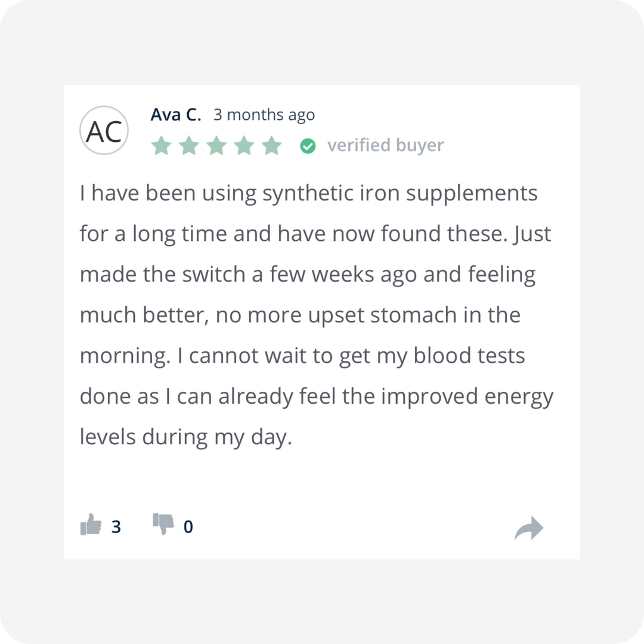Click the reviewer name Ava C.
644x644 pixels.
click(x=176, y=114)
